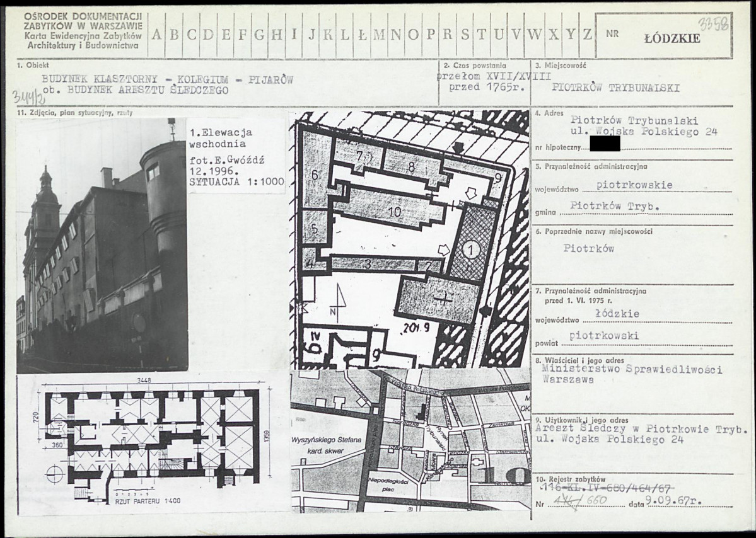The height and width of the screenshot is (538, 756).
Task: Click the north arrow on the site plan
Action: click(339, 300)
